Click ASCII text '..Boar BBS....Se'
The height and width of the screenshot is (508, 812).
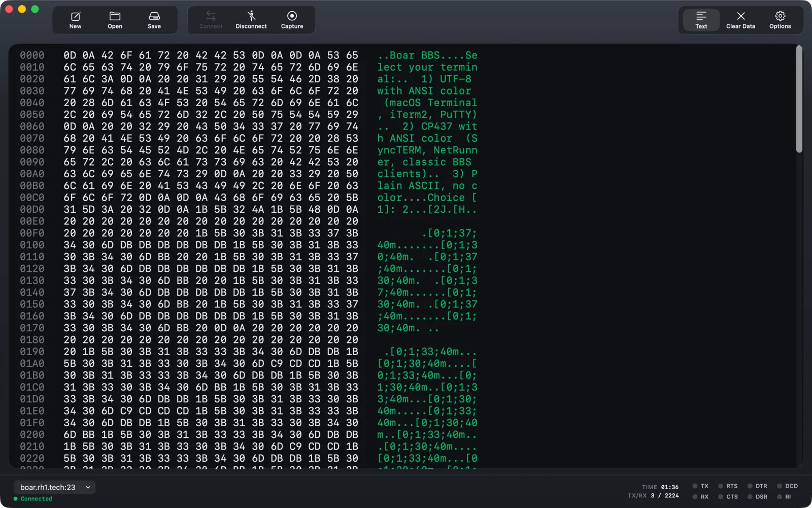coord(427,55)
